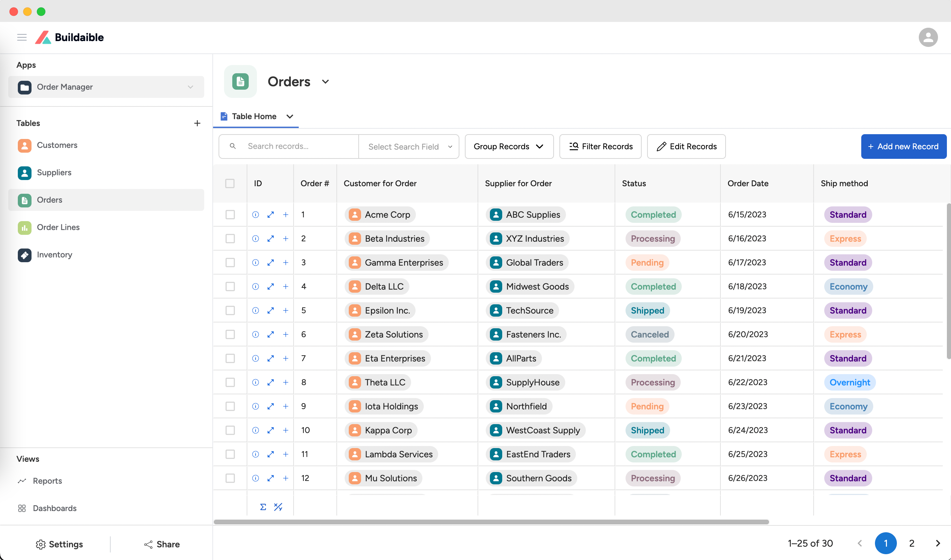Viewport: 951px width, 560px height.
Task: Open the hamburger navigation menu
Action: 22,37
